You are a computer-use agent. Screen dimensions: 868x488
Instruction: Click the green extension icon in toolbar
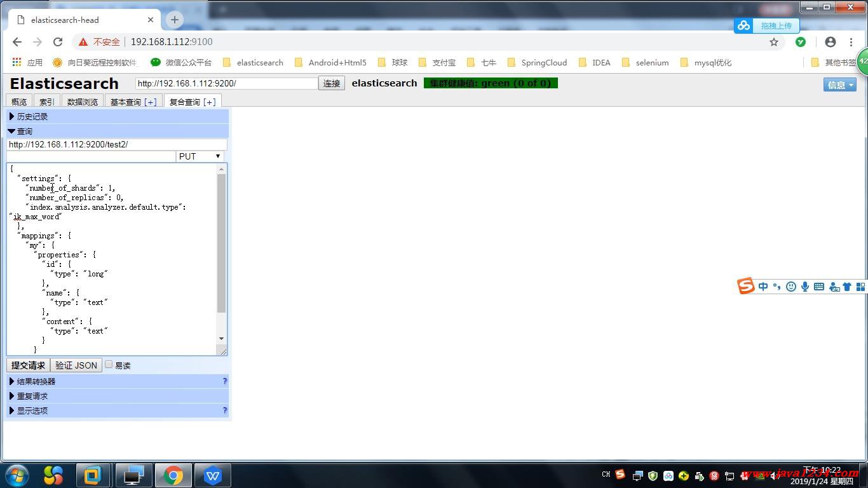[x=801, y=42]
